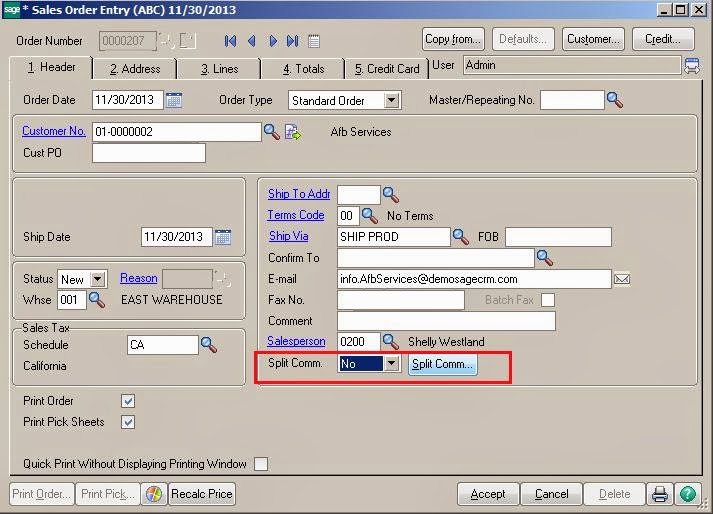This screenshot has width=713, height=514.
Task: Click printer icon beside Delete
Action: point(659,494)
